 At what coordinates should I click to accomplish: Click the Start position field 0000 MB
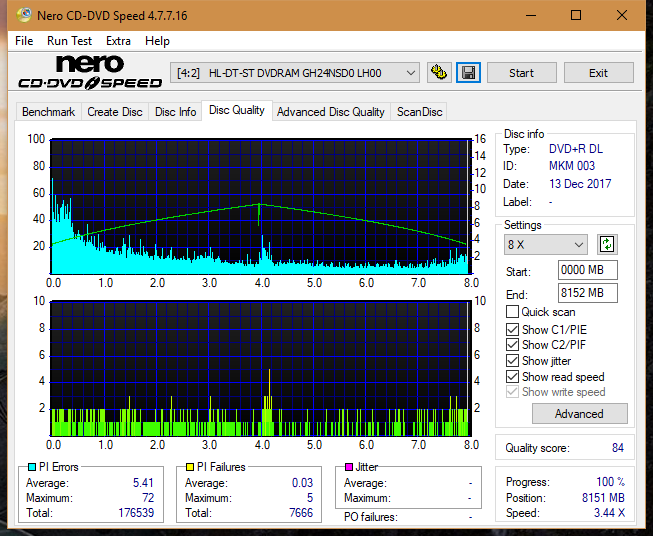[587, 270]
